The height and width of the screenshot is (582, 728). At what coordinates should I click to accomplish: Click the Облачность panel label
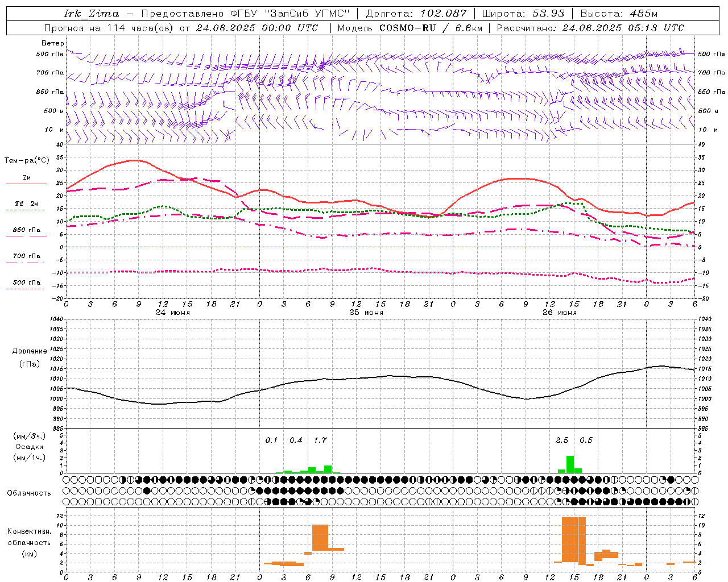29,493
